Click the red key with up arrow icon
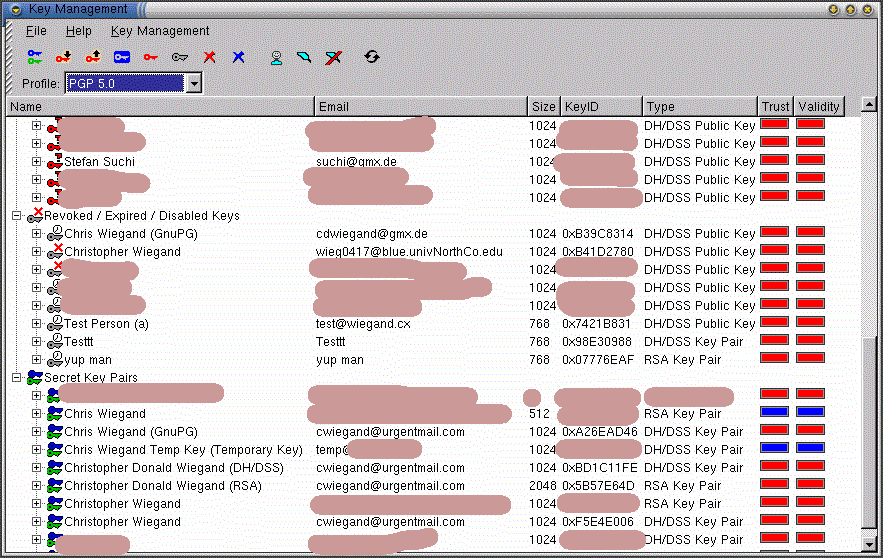Viewport: 883px width, 558px height. click(x=93, y=57)
